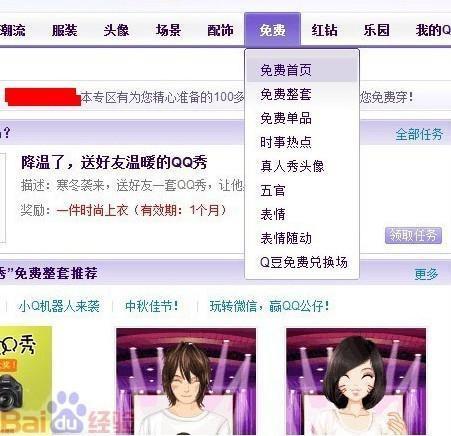Open the 全部任务 link
The height and width of the screenshot is (436, 451).
coord(419,135)
